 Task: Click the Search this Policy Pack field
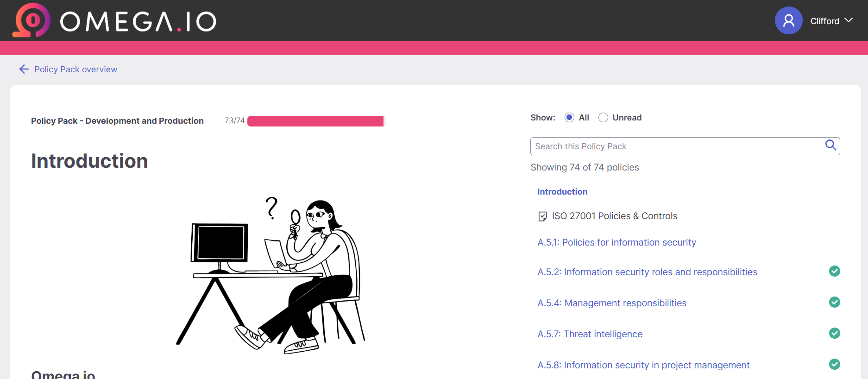(x=685, y=146)
